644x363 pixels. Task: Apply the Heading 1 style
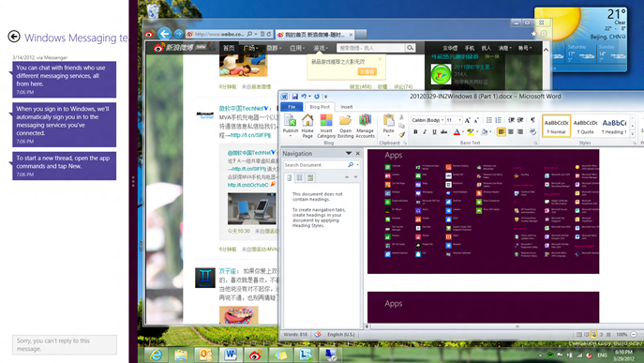(x=614, y=126)
